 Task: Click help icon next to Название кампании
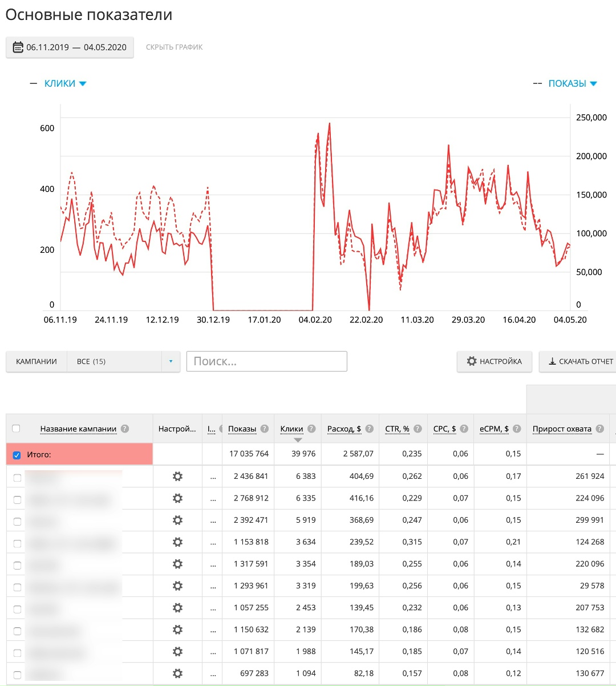[125, 429]
